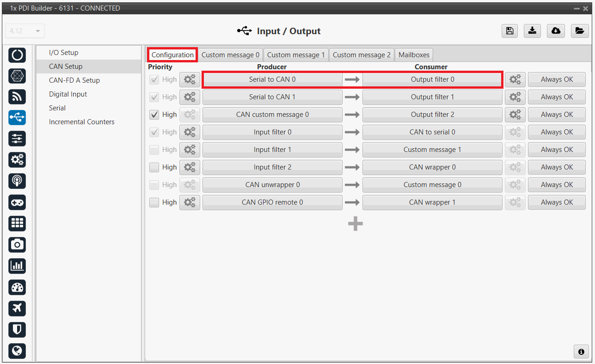595x364 pixels.
Task: Enable High priority for CAN GPIO remote 0
Action: click(x=154, y=202)
